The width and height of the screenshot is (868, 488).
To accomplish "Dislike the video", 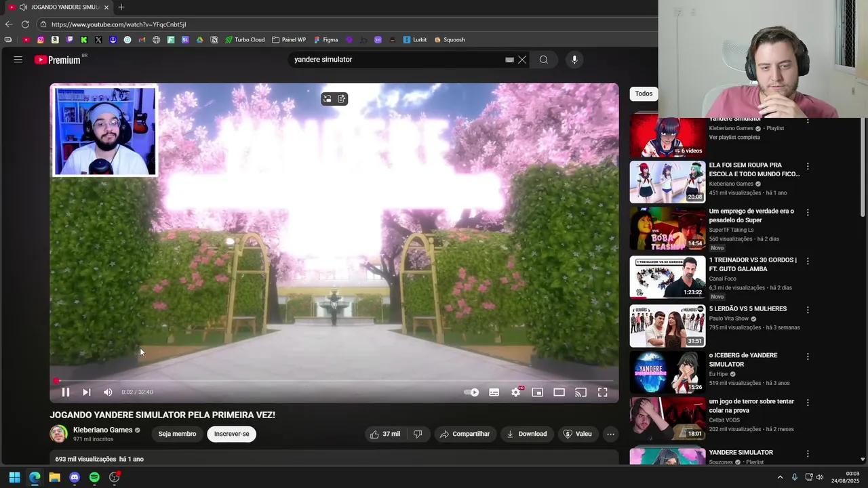I will [418, 434].
